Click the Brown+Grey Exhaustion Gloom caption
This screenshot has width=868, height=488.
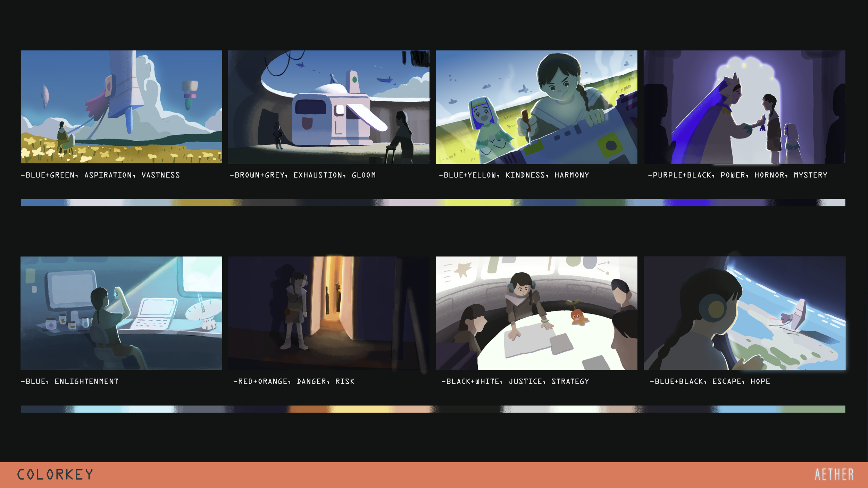click(303, 175)
